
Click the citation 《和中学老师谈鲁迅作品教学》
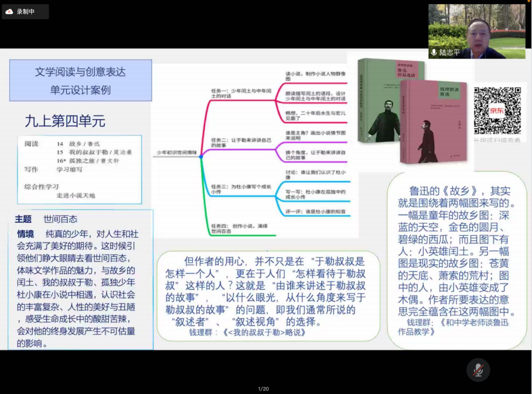pyautogui.click(x=453, y=327)
